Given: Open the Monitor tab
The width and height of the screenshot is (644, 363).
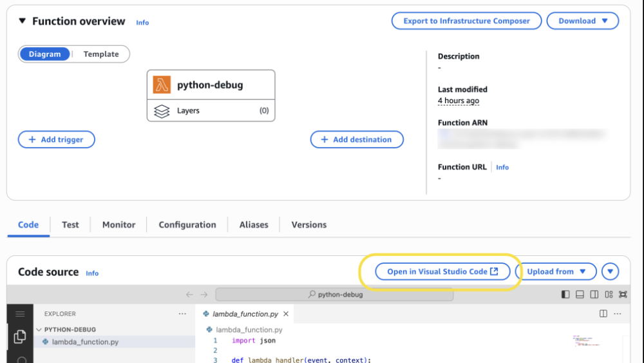Looking at the screenshot, I should coord(118,225).
